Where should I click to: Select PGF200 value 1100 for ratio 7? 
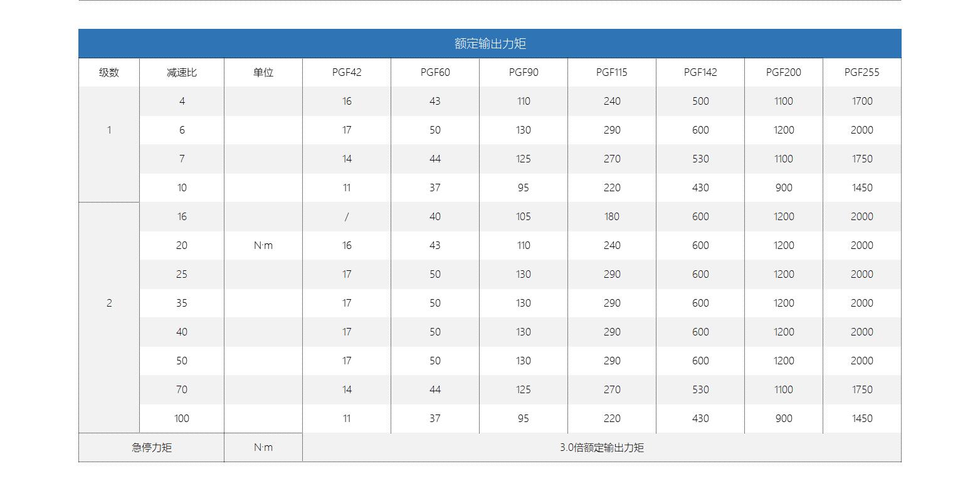(x=784, y=159)
